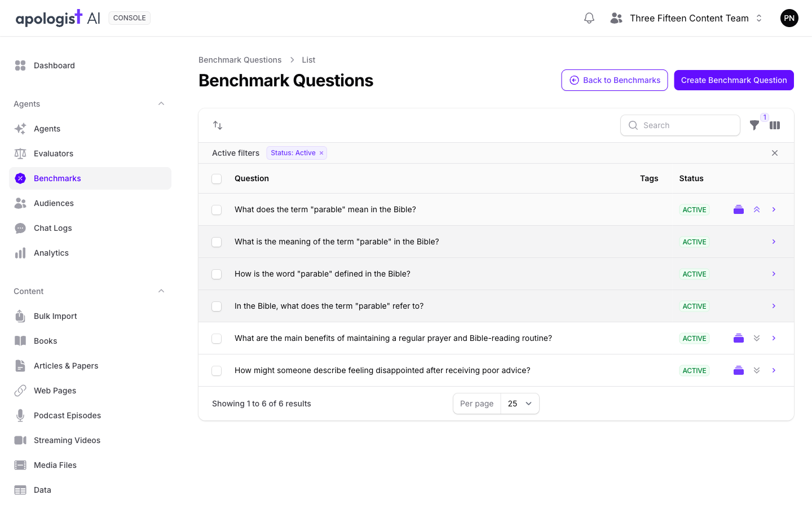Click the Bulk Import icon
812x508 pixels.
point(20,316)
